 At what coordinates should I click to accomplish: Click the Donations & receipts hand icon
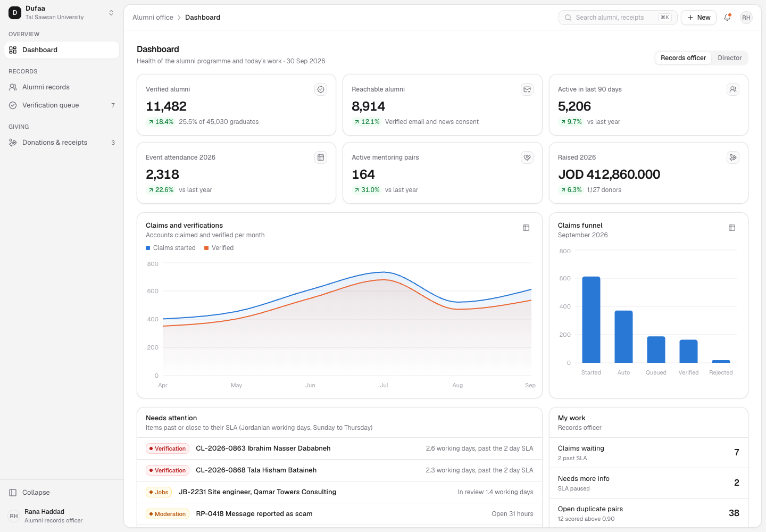(13, 143)
